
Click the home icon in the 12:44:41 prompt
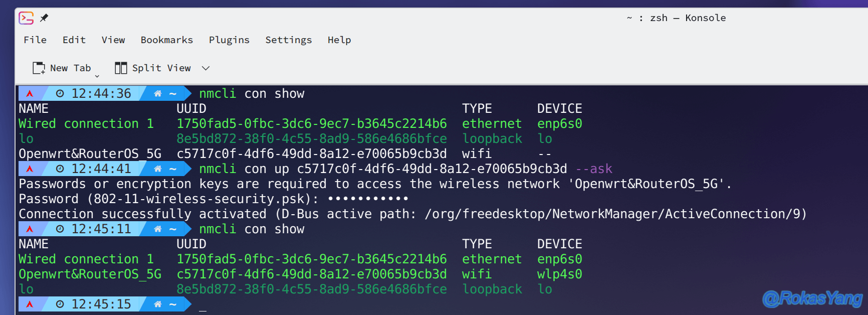[158, 169]
